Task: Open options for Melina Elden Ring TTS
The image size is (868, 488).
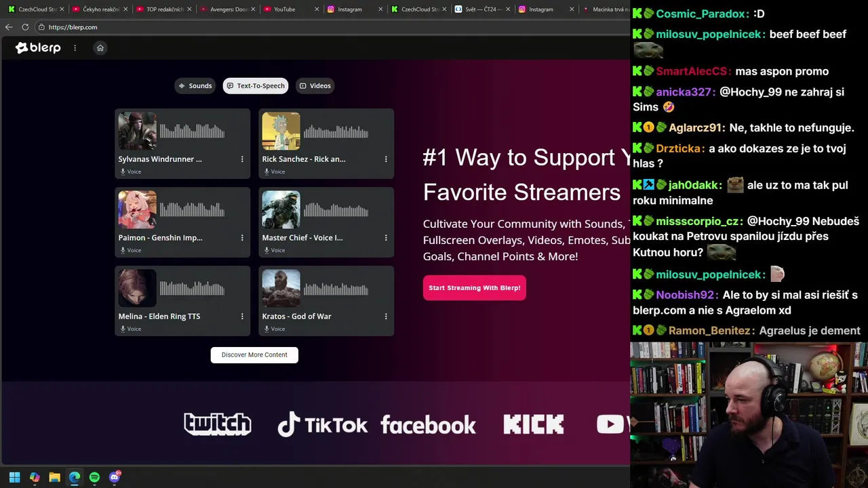Action: point(242,317)
